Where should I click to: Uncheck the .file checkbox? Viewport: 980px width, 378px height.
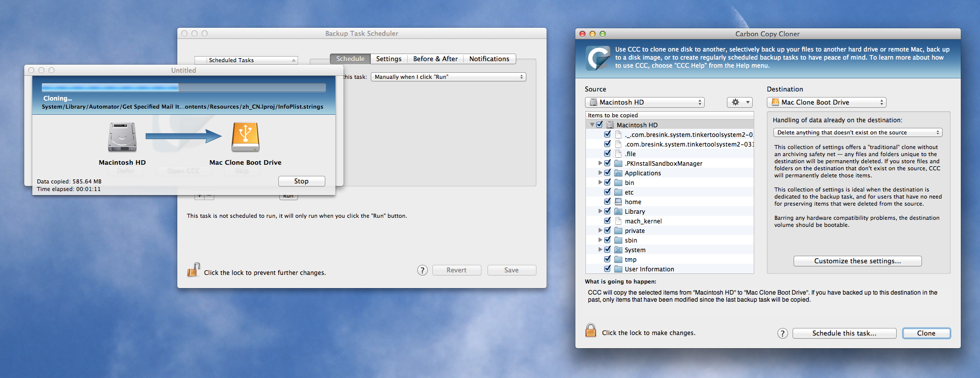coord(608,154)
